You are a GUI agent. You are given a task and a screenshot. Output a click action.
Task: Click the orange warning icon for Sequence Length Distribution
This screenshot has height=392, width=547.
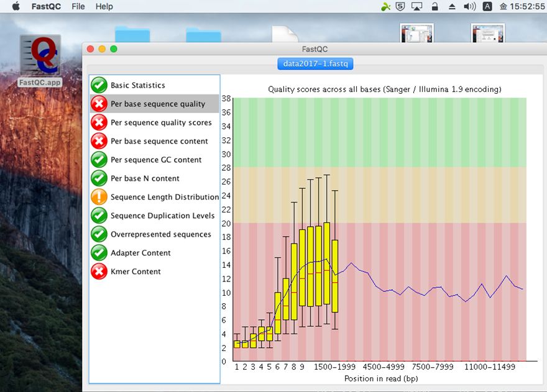99,197
